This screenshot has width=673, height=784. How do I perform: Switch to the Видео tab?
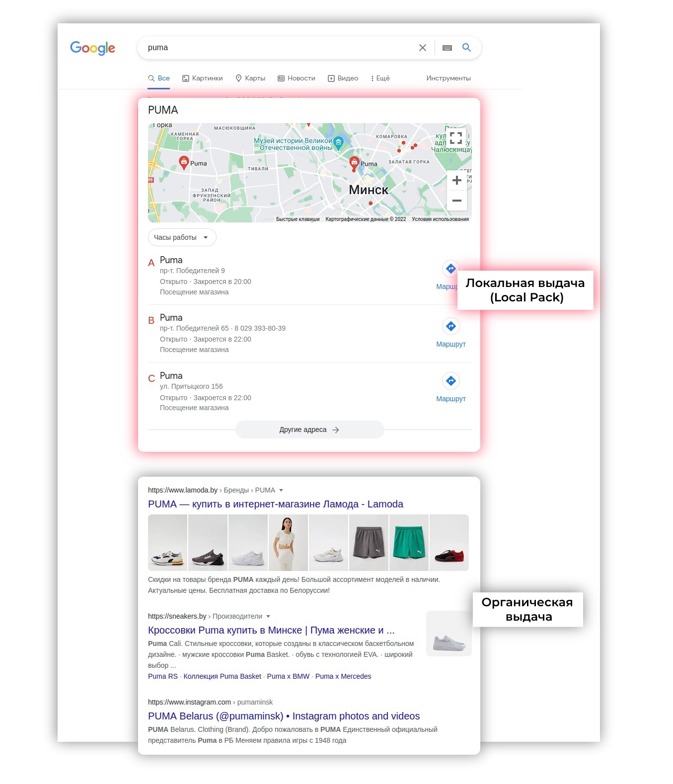point(343,78)
